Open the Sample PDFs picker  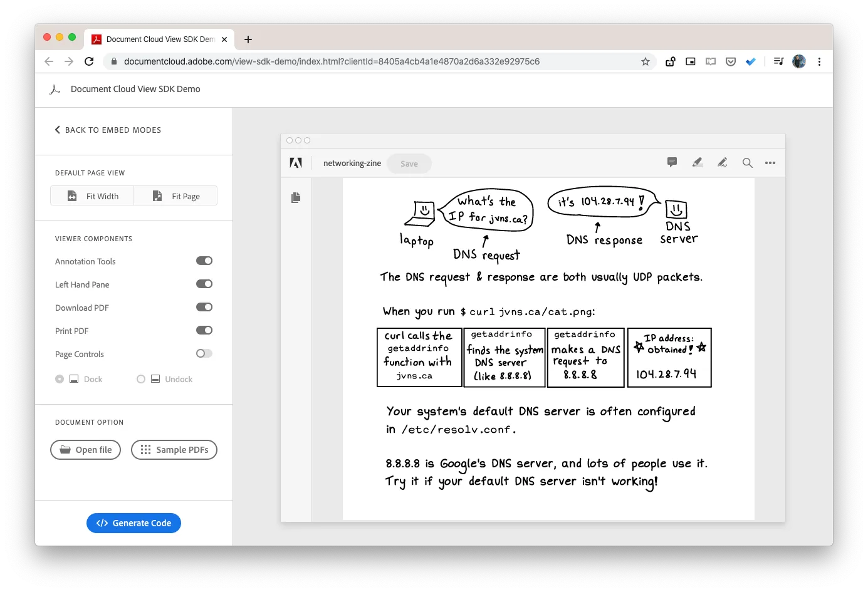[174, 450]
